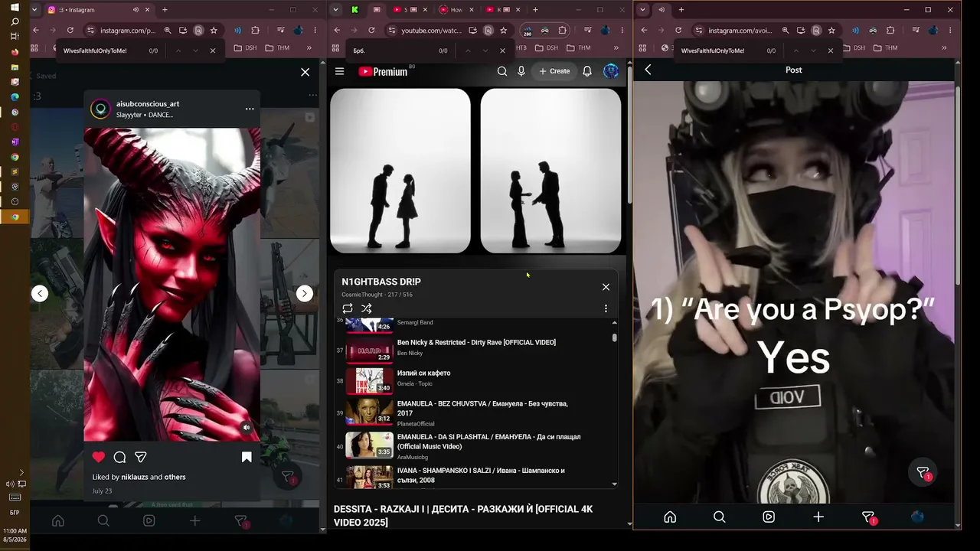Open the Chrome three-dot menu in right window

point(949,31)
